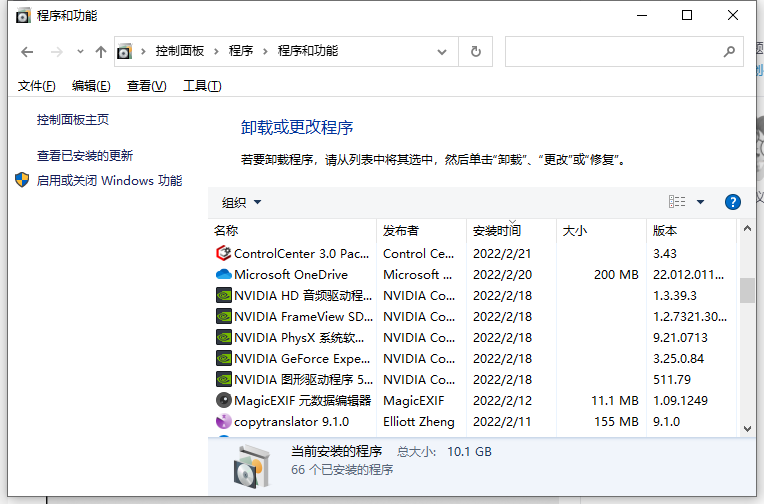
Task: Click the ControlCenter 3.0 Pac... name
Action: click(302, 253)
